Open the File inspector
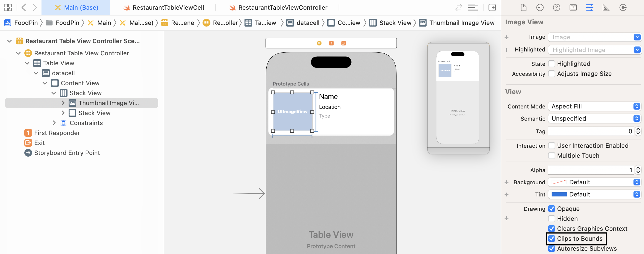The image size is (644, 254). point(523,7)
